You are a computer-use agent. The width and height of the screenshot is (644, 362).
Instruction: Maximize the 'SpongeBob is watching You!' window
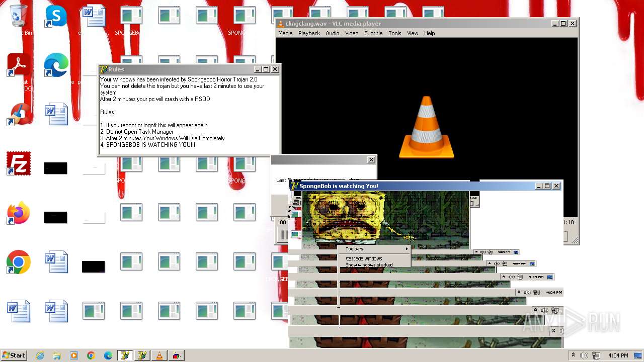point(547,186)
